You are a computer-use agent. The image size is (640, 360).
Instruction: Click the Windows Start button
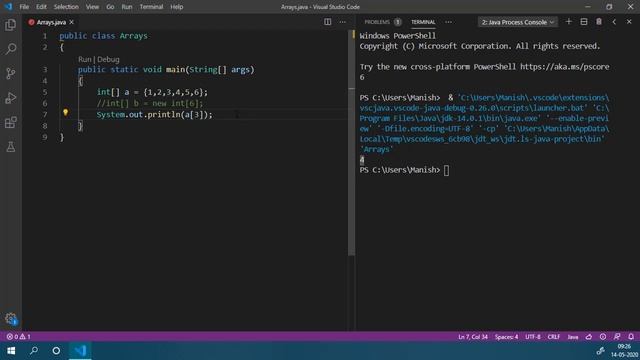tap(11, 351)
